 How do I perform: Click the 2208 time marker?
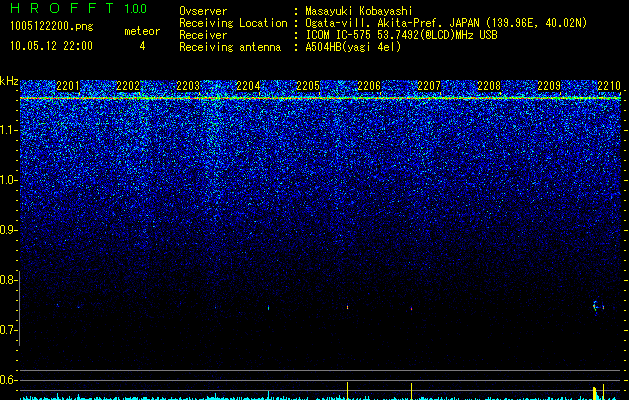(489, 86)
